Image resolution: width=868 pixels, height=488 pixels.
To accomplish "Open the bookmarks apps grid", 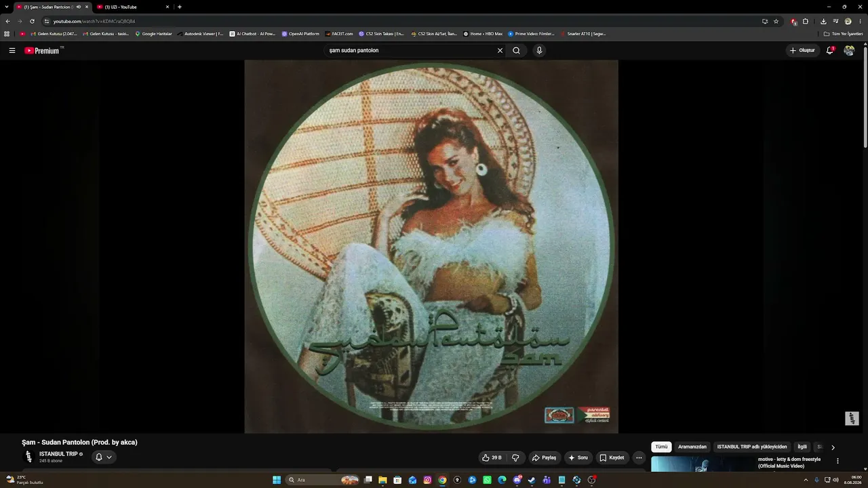I will tap(7, 33).
